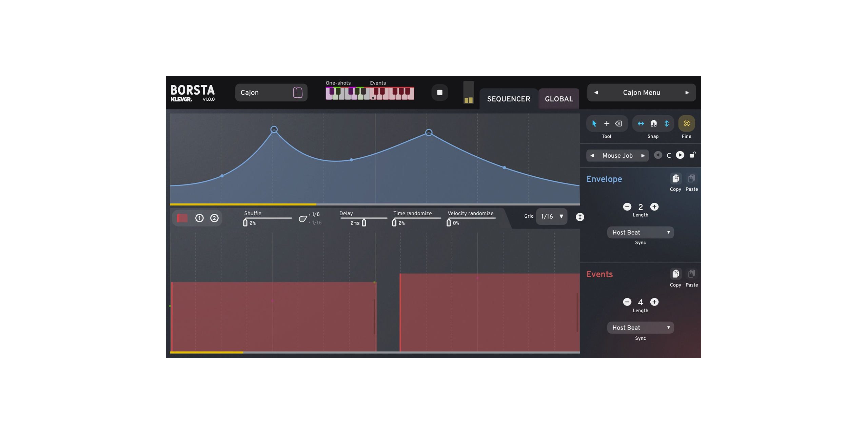Open the Grid 1/16 dropdown
This screenshot has height=434, width=868.
click(552, 216)
